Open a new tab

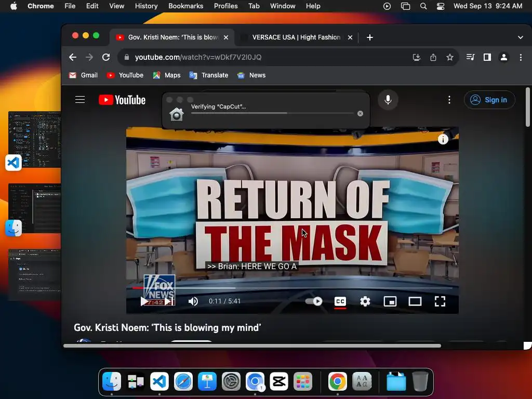tap(370, 37)
